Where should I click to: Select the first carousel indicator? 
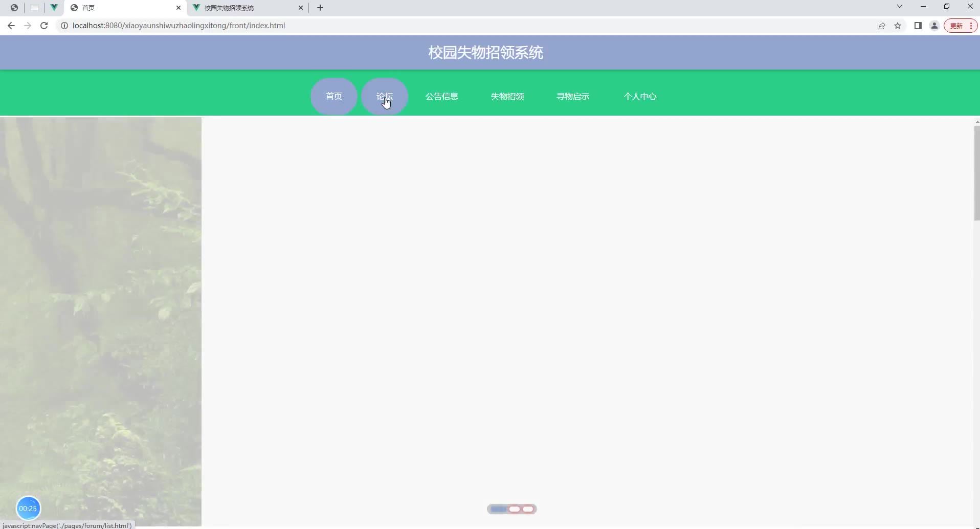tap(499, 509)
